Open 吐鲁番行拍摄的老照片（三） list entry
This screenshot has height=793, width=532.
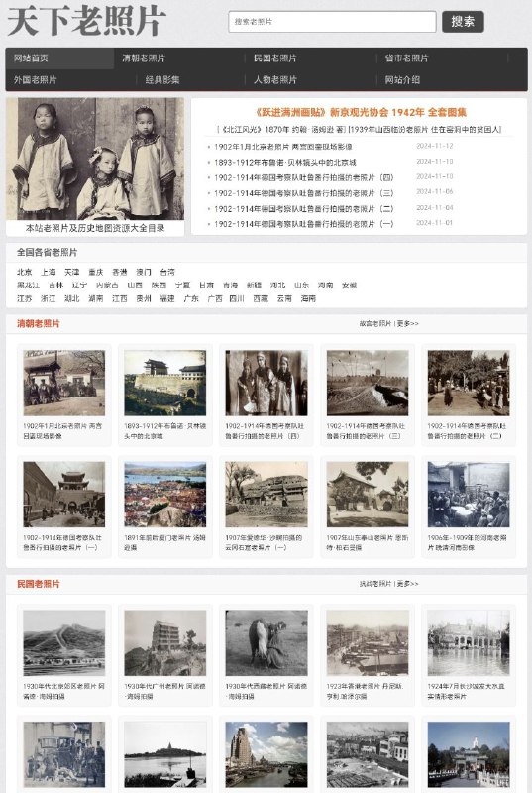[x=303, y=193]
